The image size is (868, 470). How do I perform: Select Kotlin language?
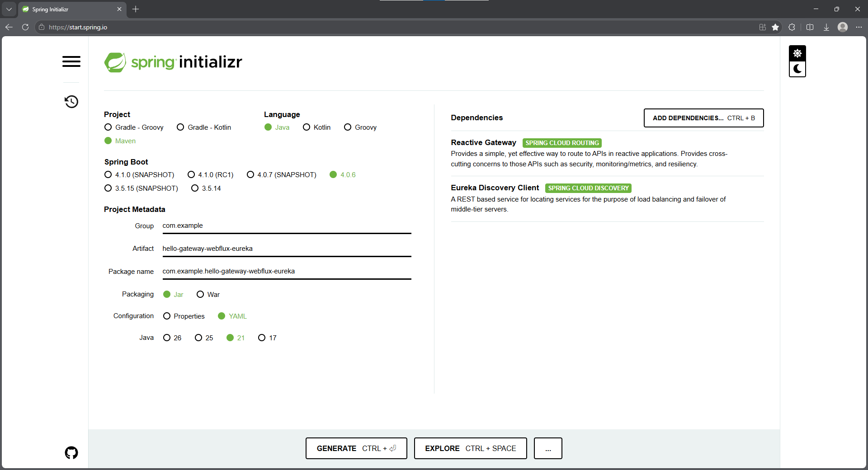(316, 127)
